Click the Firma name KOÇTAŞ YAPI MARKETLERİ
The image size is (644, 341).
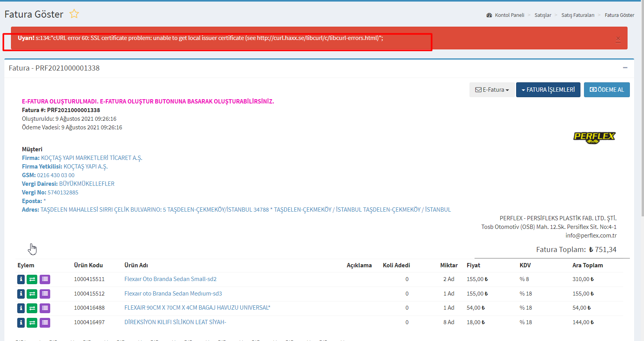pos(91,158)
